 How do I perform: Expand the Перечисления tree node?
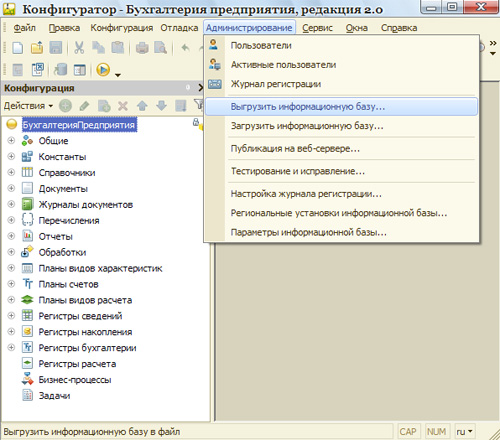(x=11, y=220)
